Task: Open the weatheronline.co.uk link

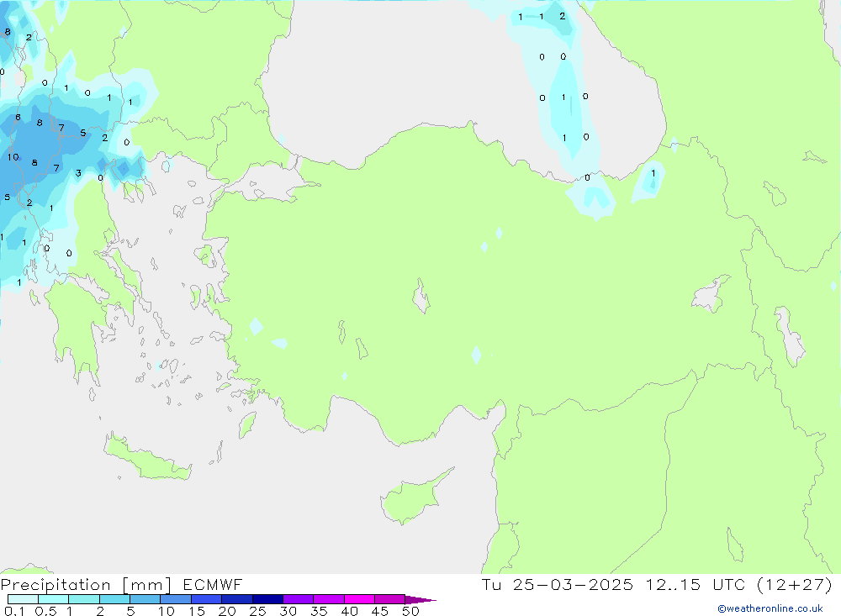Action: 770,608
